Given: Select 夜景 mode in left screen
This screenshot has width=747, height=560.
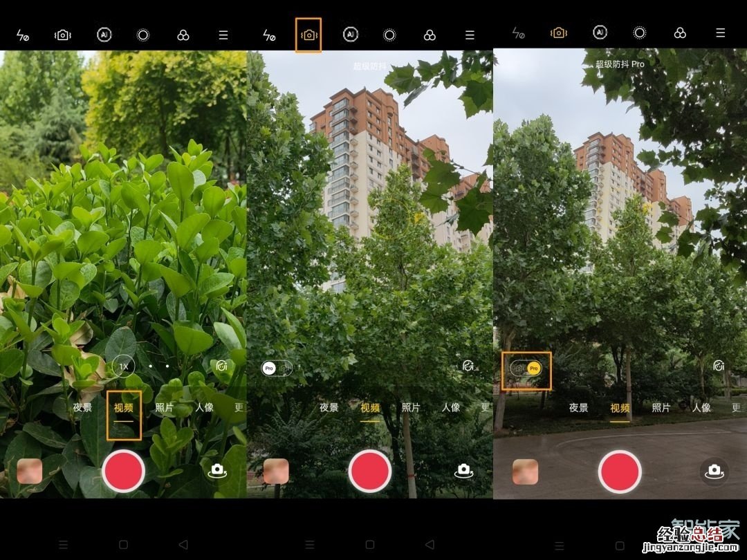Looking at the screenshot, I should pyautogui.click(x=82, y=408).
